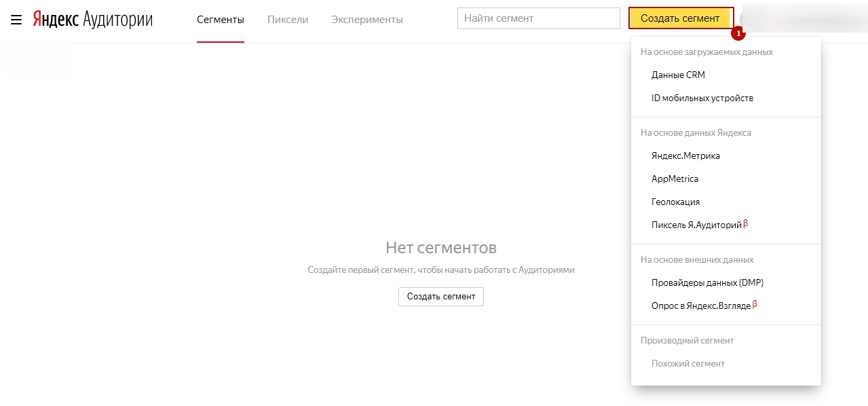Click the Яндекс Аудитории logo

[x=93, y=20]
